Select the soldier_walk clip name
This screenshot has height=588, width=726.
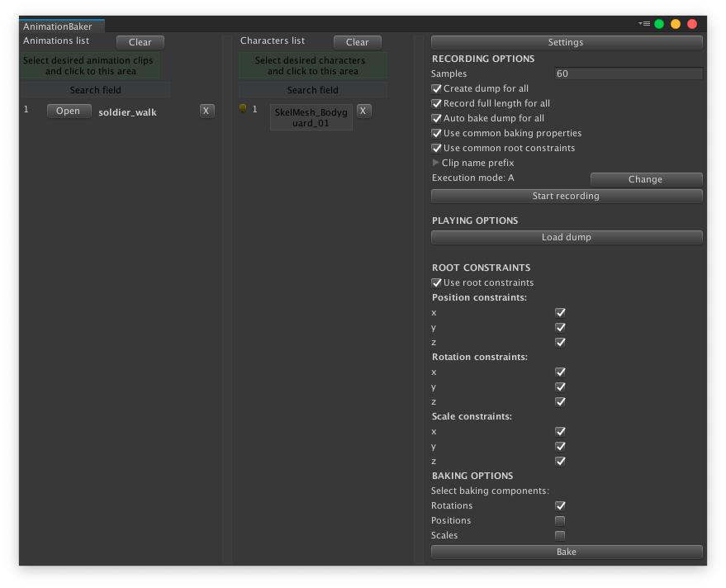pyautogui.click(x=127, y=112)
